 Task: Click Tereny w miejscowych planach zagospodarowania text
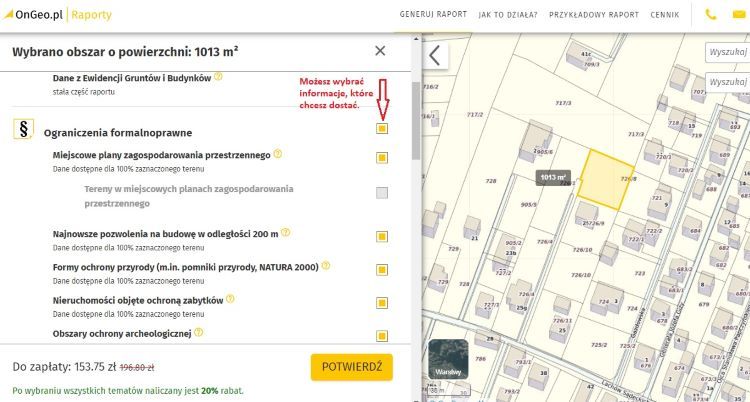(x=189, y=196)
